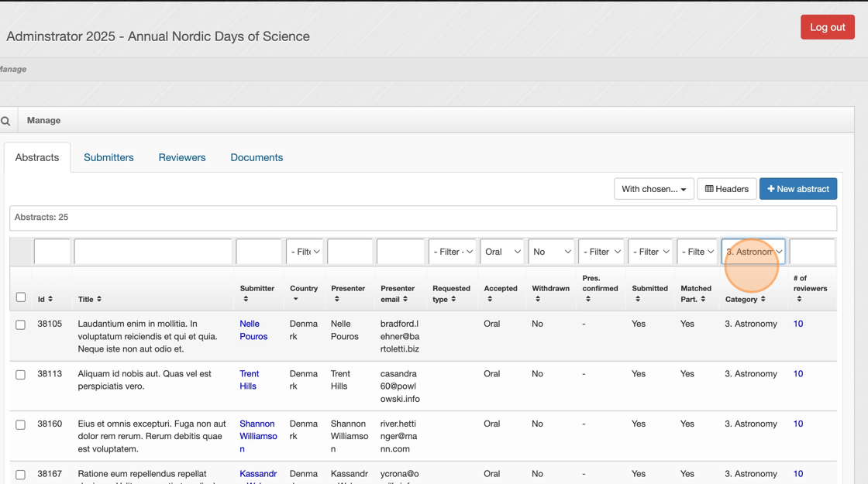Sort by # of reviewers column

click(x=799, y=299)
